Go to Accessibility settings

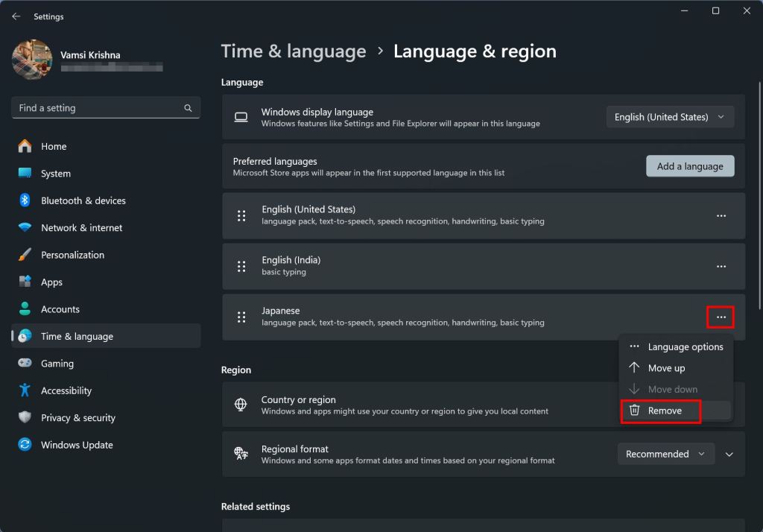click(106, 390)
